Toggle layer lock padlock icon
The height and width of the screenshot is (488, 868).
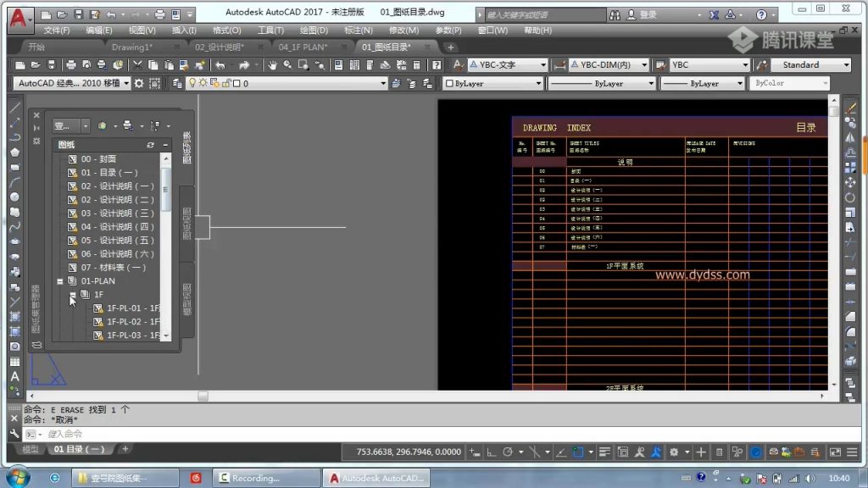(x=225, y=84)
